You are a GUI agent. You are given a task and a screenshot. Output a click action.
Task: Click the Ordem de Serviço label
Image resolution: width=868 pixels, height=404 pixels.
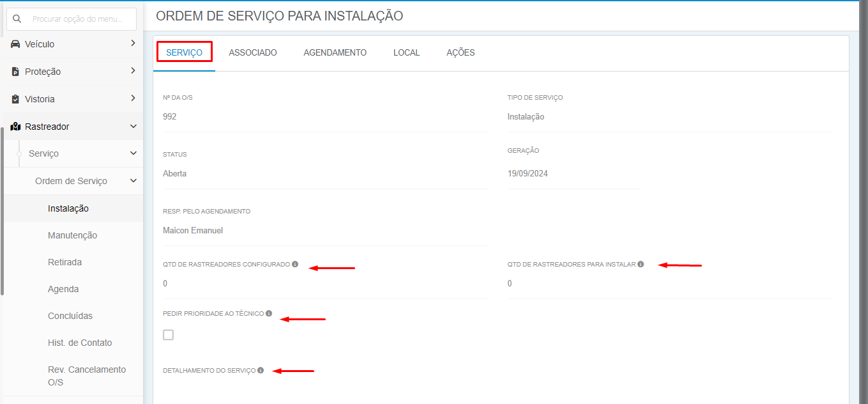71,181
